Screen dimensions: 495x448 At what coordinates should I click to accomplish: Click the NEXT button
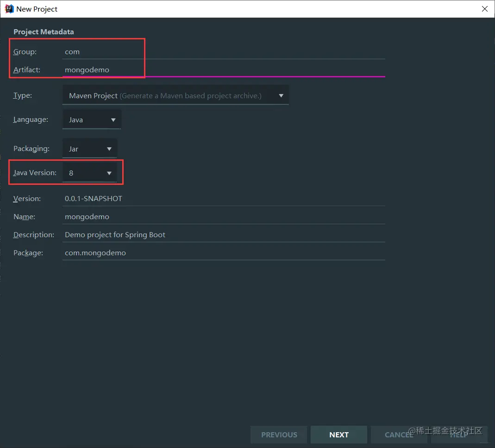(339, 435)
